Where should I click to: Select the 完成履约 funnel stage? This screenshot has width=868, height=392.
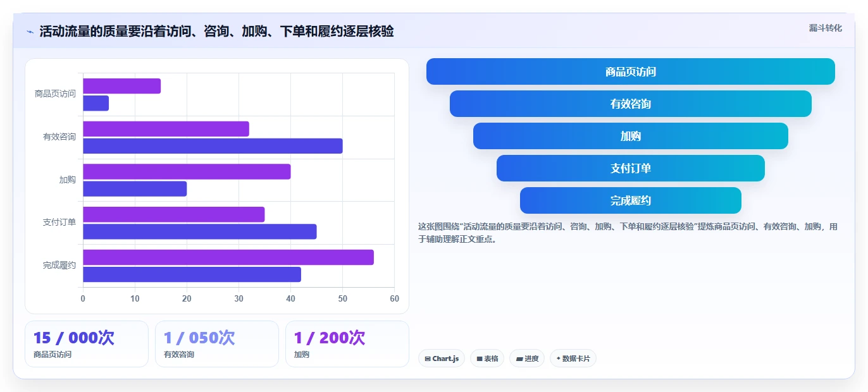pyautogui.click(x=631, y=200)
